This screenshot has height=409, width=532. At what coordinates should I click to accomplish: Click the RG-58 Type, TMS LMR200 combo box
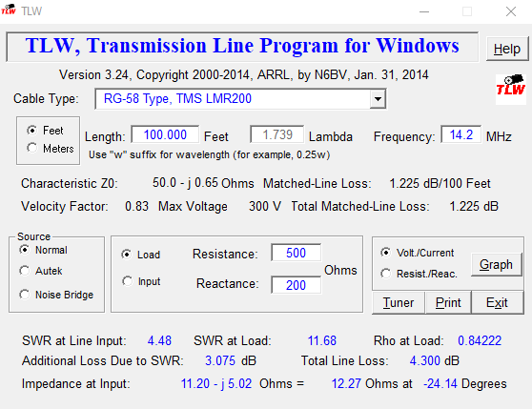240,99
